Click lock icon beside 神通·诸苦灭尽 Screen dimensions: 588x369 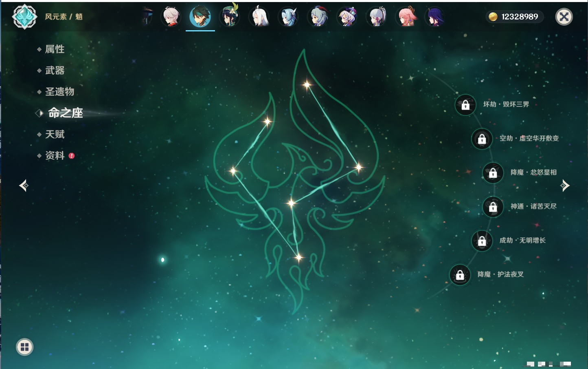pyautogui.click(x=493, y=207)
